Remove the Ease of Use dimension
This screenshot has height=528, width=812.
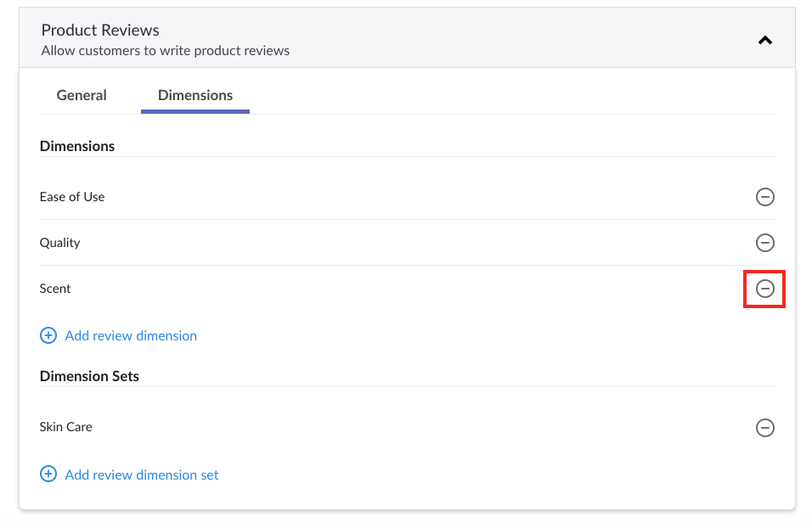click(765, 197)
